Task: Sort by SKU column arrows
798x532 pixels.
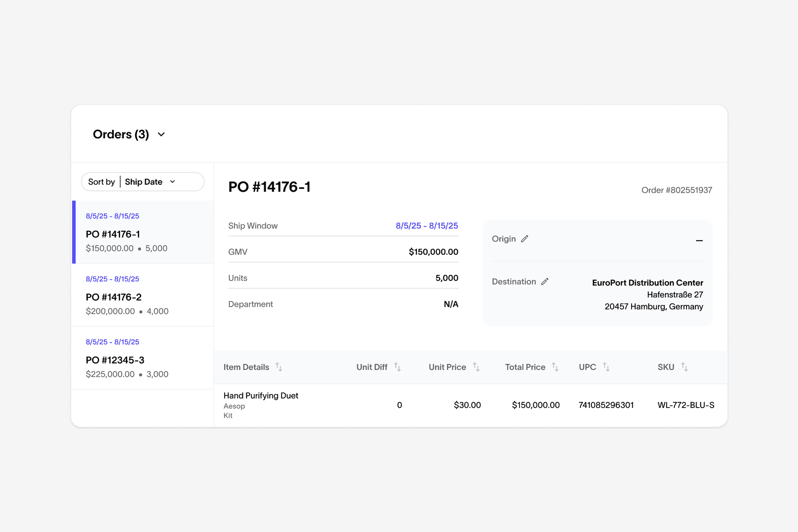Action: [684, 367]
